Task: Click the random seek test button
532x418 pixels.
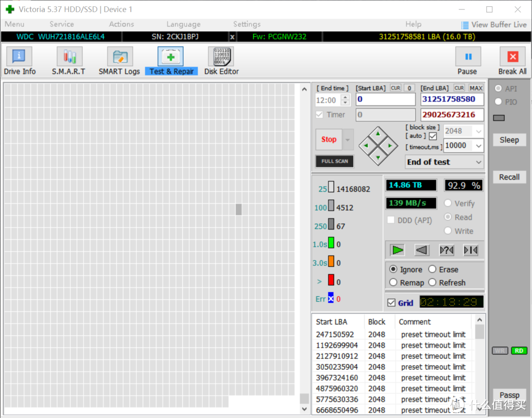Action: click(446, 250)
